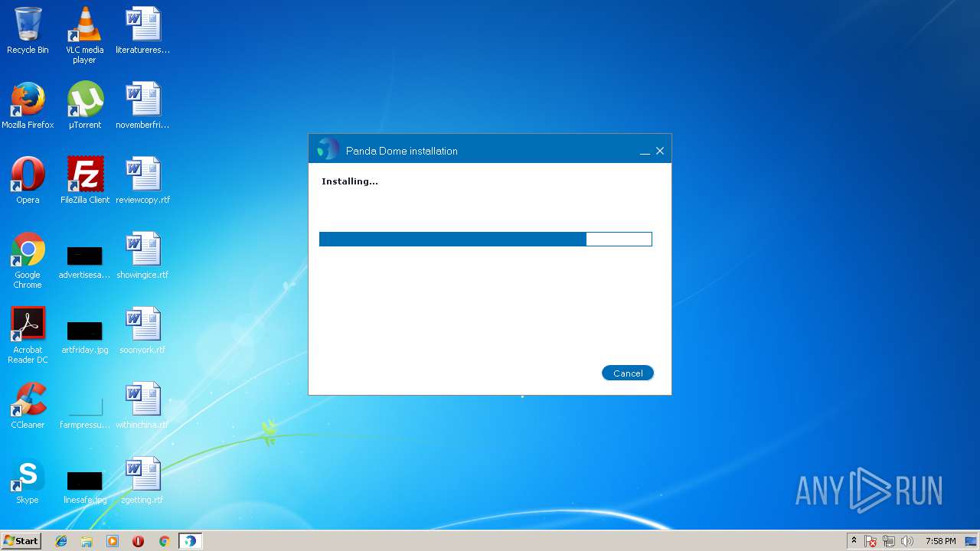Select the Recycle Bin desktop icon

(x=28, y=31)
